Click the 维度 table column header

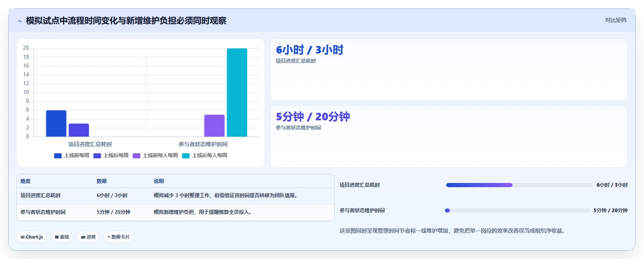tap(25, 181)
